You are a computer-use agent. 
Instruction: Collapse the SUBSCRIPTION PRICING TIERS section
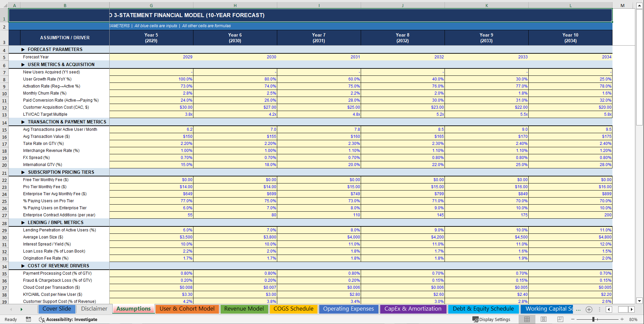pos(23,172)
